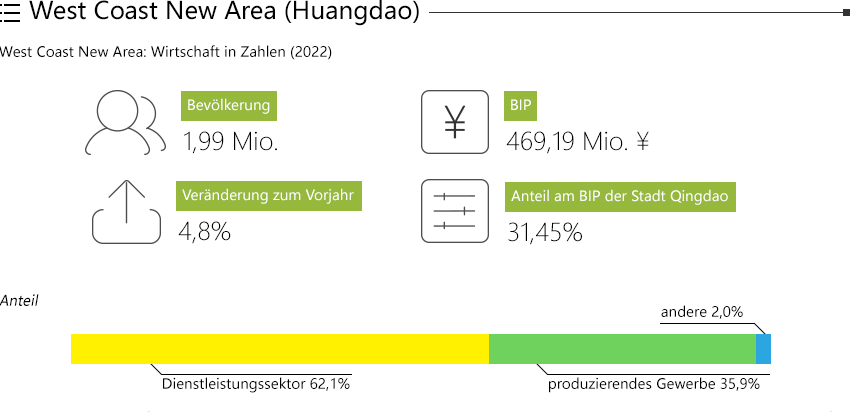This screenshot has width=850, height=412.
Task: Click the Veränderung zum Vorjahr label
Action: pyautogui.click(x=269, y=196)
